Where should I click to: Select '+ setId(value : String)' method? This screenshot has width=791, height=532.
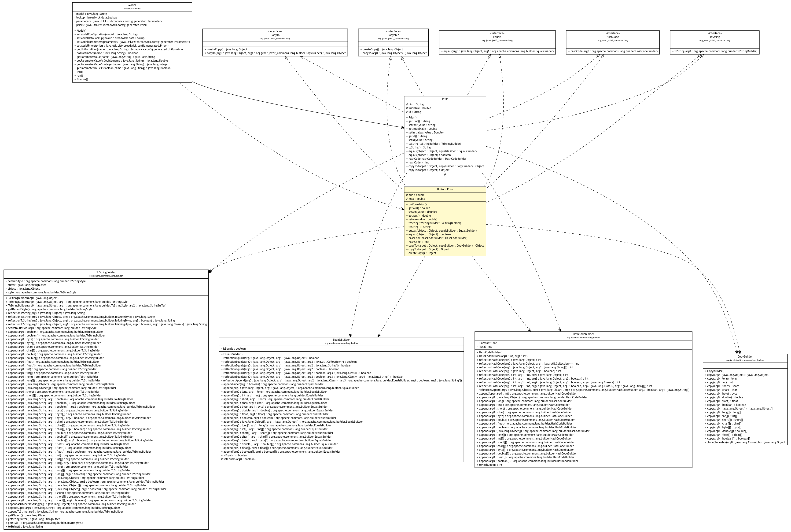(x=419, y=140)
